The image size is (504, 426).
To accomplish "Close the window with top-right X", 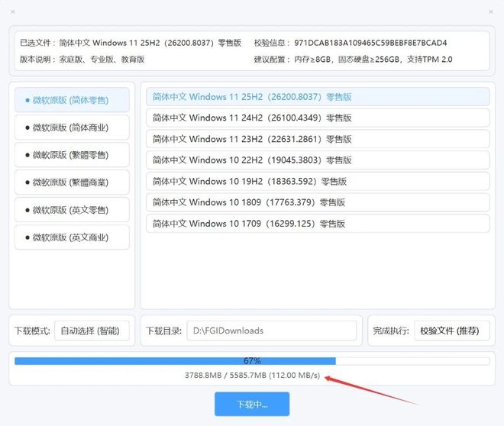I will (490, 12).
